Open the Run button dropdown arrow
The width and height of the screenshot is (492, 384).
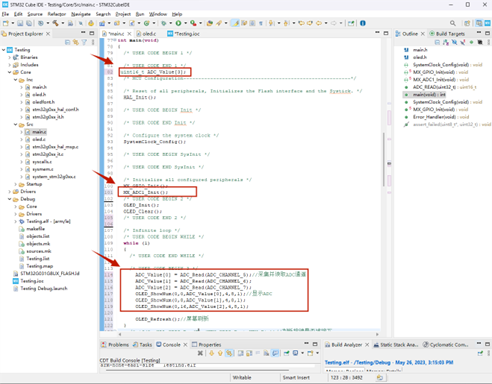(185, 23)
